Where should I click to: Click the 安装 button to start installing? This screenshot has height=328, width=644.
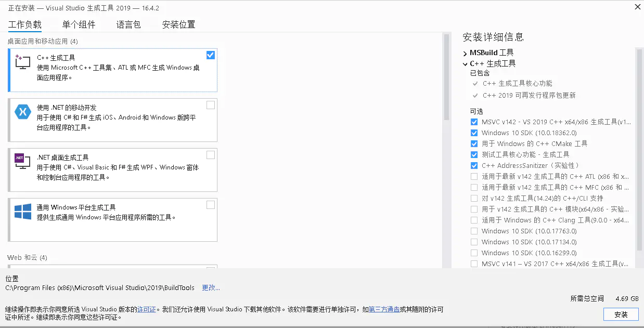coord(621,314)
